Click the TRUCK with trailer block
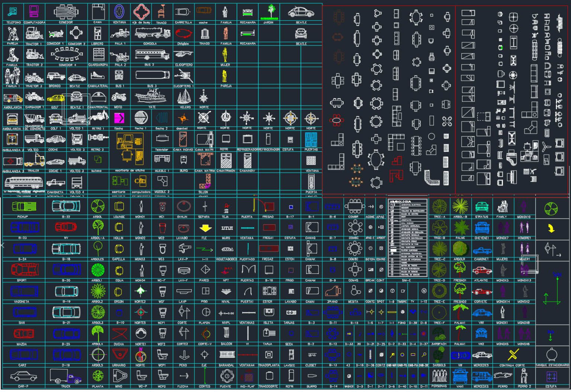The width and height of the screenshot is (571, 392). coord(66,376)
